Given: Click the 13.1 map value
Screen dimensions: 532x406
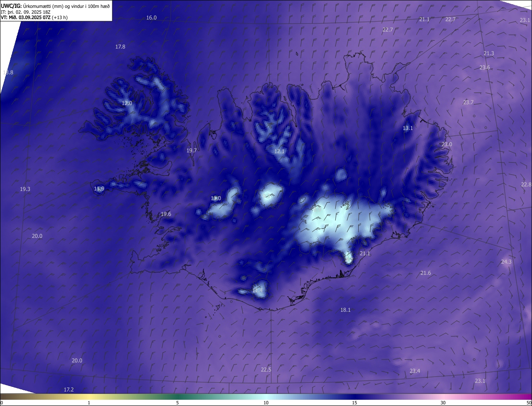Looking at the screenshot, I should 408,128.
